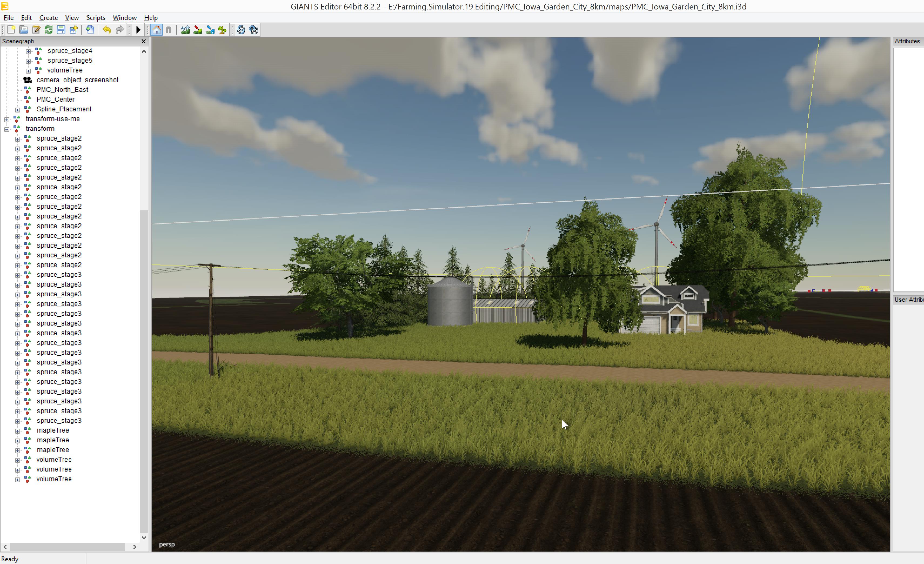The height and width of the screenshot is (564, 924).
Task: Select the spruce_stage5 tree item
Action: tap(70, 60)
